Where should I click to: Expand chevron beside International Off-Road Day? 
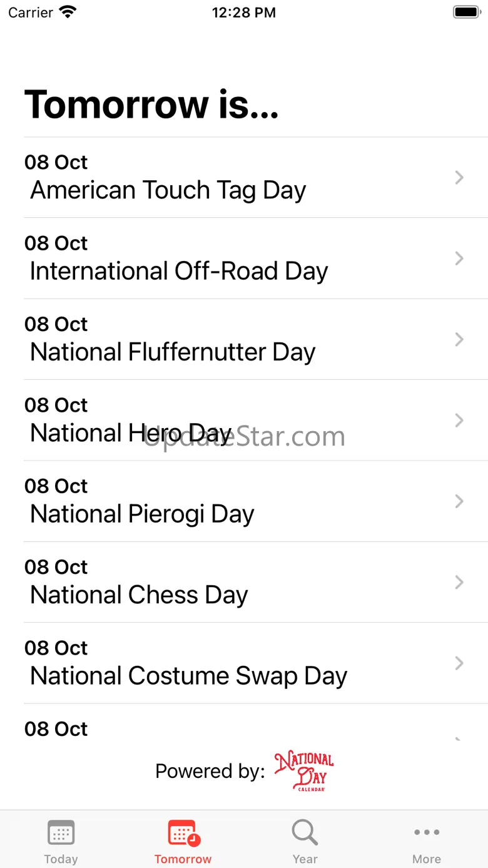[459, 258]
